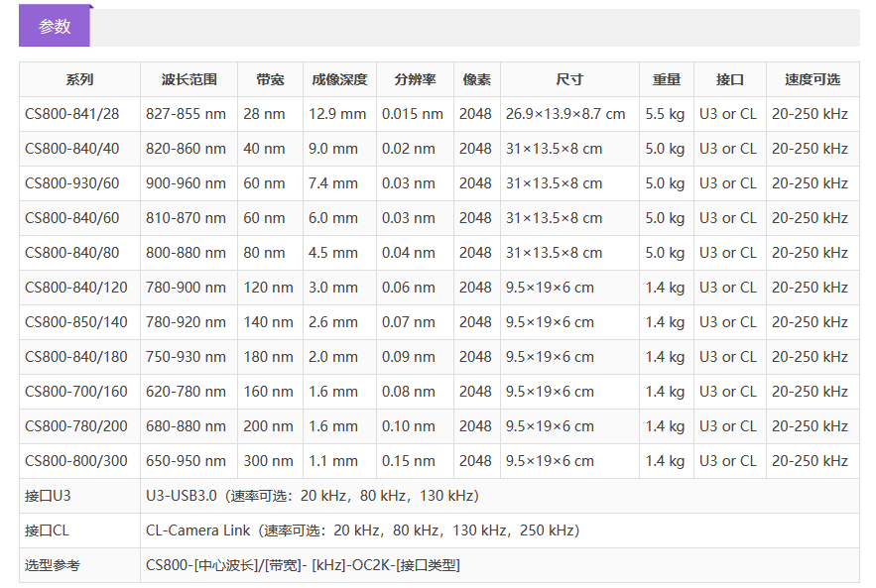Click the 选型参考 row label
The width and height of the screenshot is (876, 588).
[53, 565]
